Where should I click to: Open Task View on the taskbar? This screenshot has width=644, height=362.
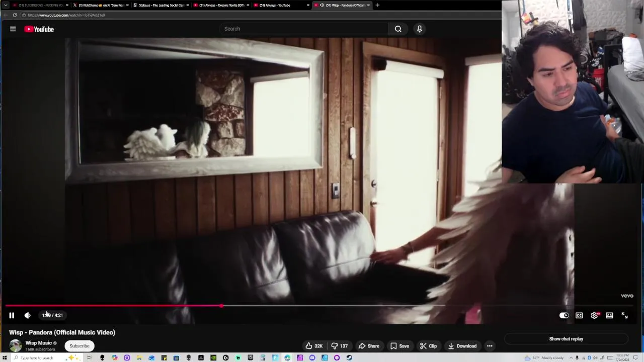89,358
